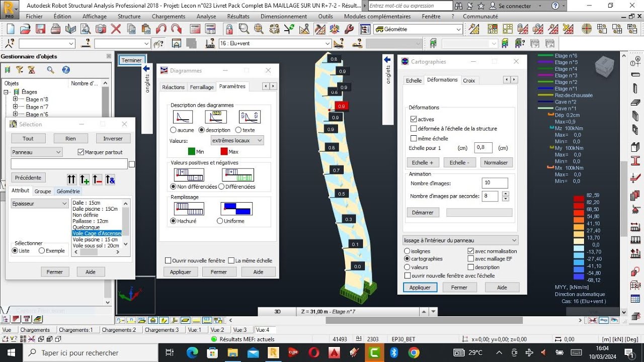644x362 pixels.
Task: Save the project using the floppy icon
Action: 41,29
